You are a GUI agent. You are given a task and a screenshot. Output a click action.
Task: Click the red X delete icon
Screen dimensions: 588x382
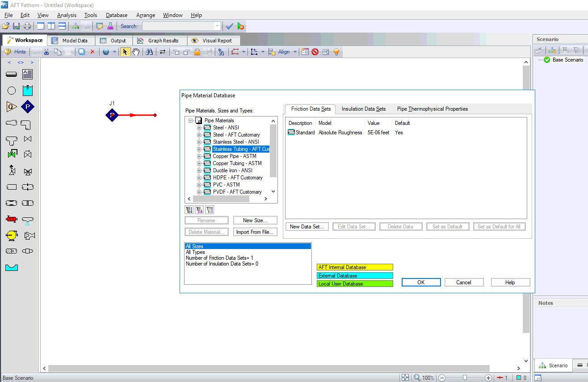92,52
